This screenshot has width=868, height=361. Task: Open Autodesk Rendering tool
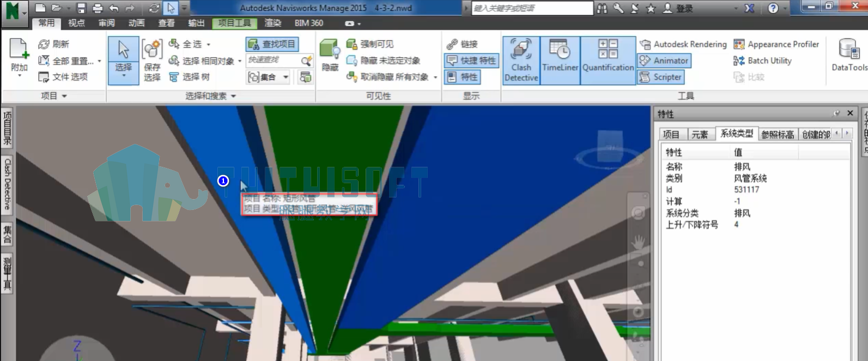click(x=683, y=44)
